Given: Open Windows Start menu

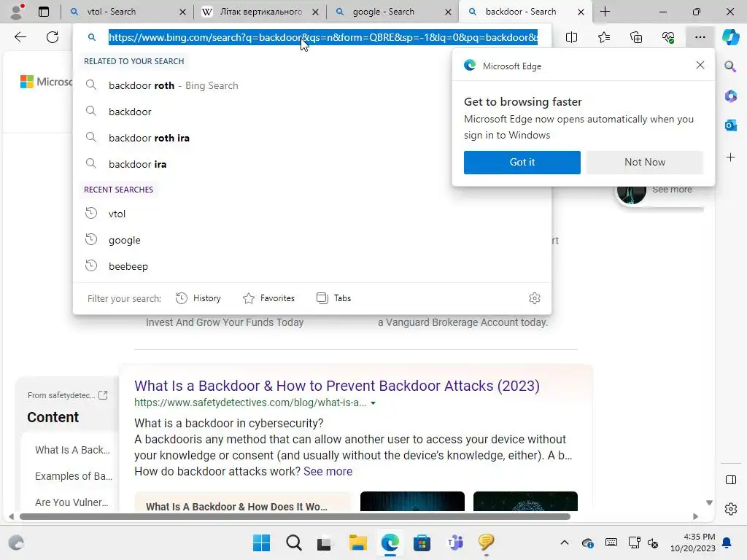Looking at the screenshot, I should (x=261, y=542).
